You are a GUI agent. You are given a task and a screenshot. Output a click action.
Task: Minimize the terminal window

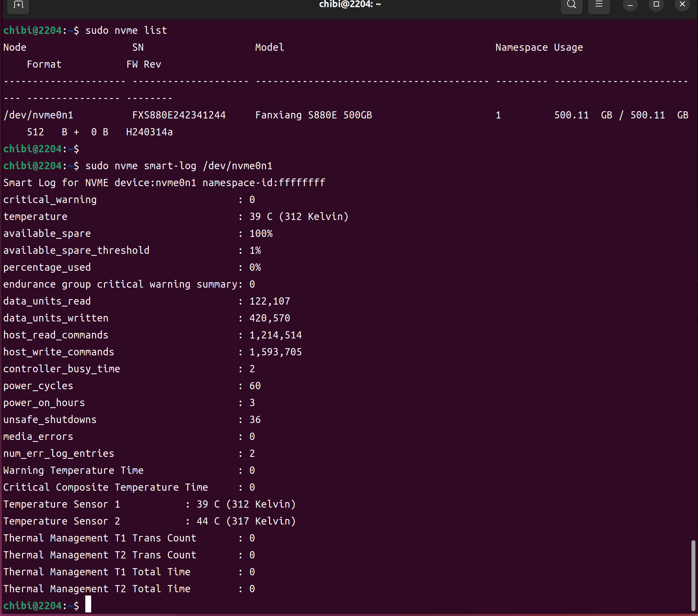(630, 5)
